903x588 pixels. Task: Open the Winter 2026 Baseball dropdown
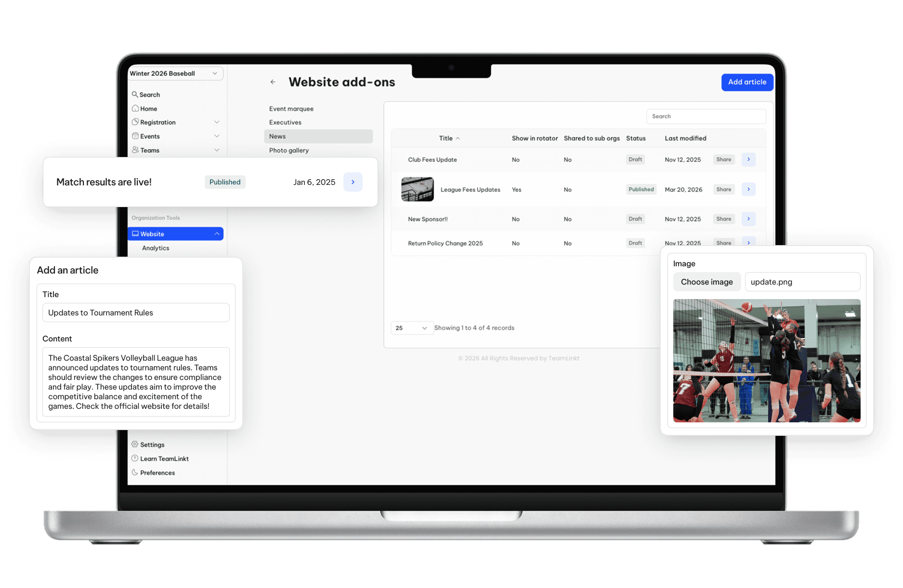click(x=175, y=73)
